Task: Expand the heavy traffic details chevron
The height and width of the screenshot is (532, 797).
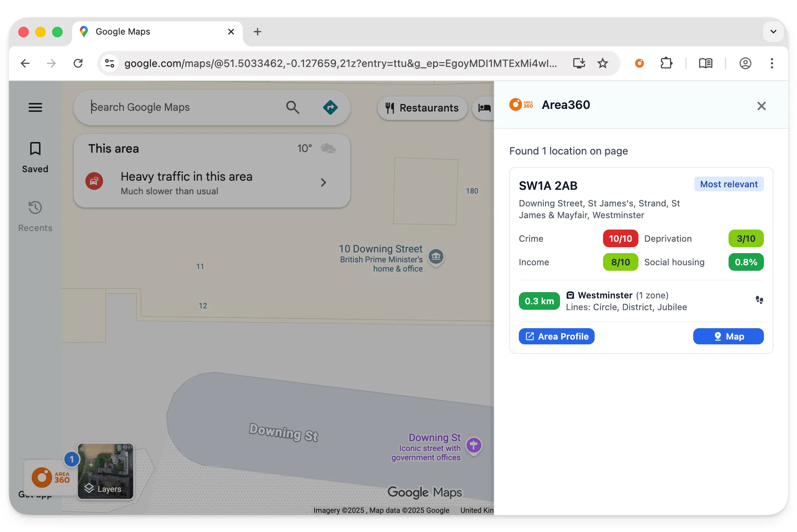Action: 323,182
